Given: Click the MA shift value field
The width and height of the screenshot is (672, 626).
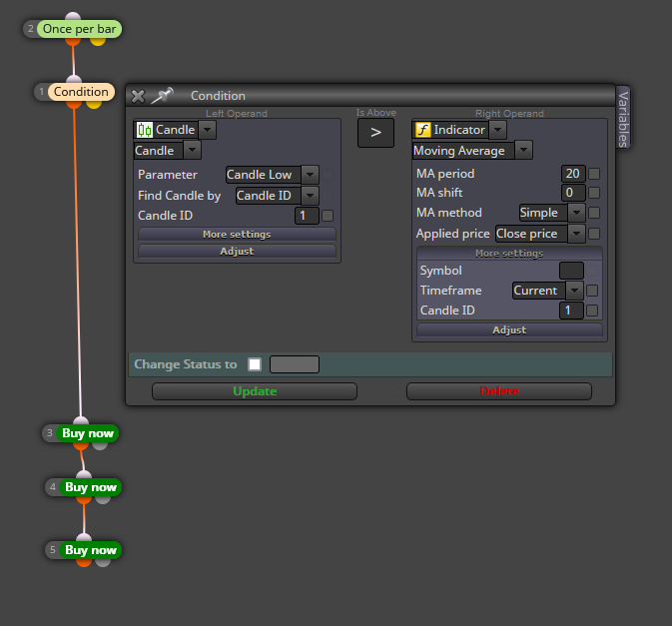Looking at the screenshot, I should click(x=573, y=193).
